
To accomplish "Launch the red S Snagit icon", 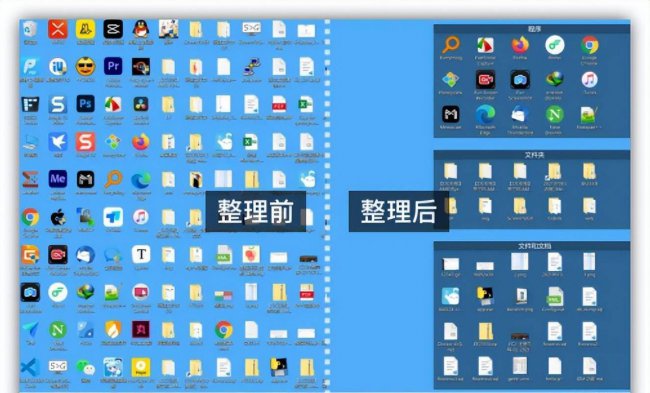I will [x=85, y=142].
